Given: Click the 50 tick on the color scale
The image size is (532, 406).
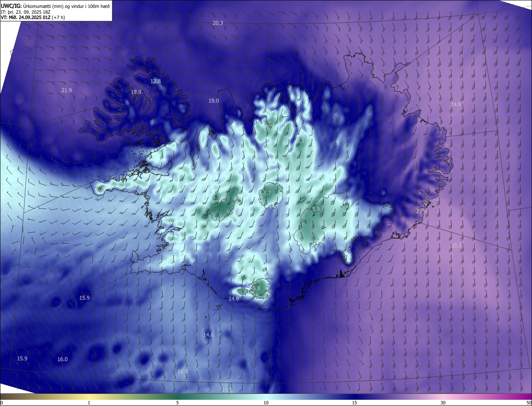Looking at the screenshot, I should pos(529,403).
